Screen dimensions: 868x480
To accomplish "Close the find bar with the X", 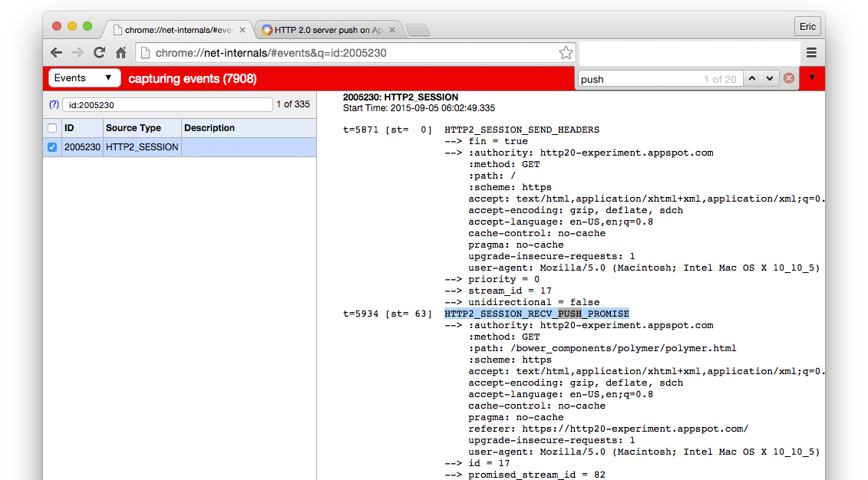I will [x=789, y=78].
